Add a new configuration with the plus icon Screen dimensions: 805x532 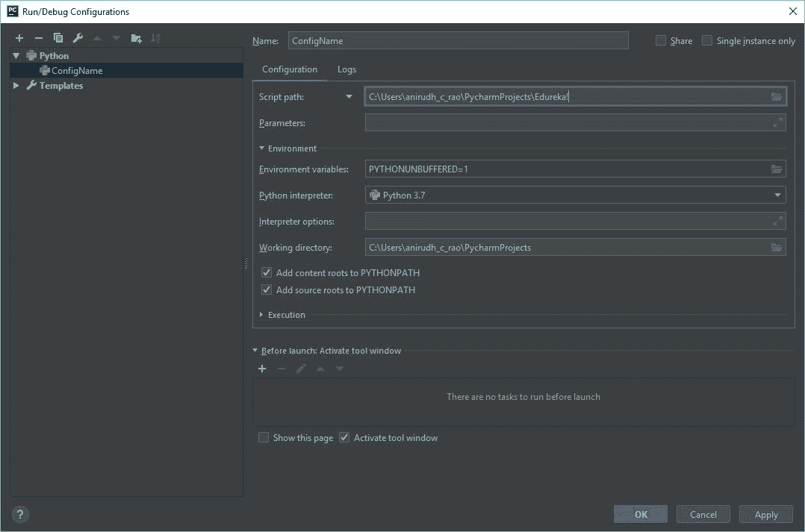pyautogui.click(x=19, y=38)
